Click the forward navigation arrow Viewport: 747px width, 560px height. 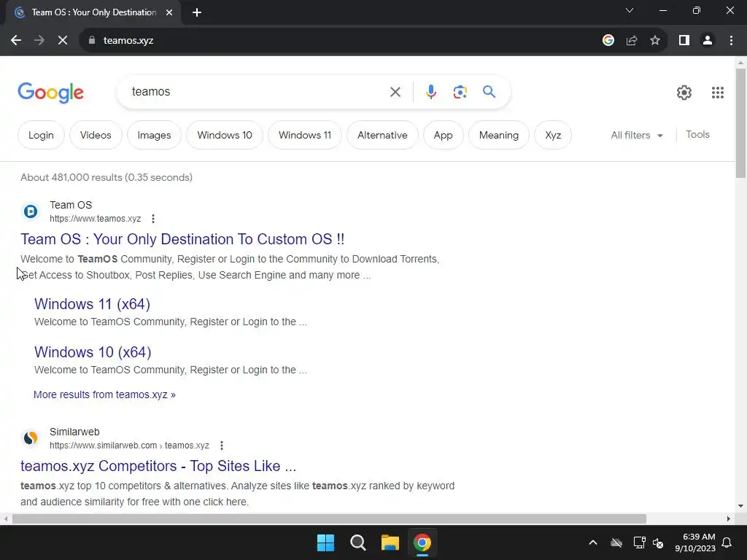pyautogui.click(x=39, y=41)
